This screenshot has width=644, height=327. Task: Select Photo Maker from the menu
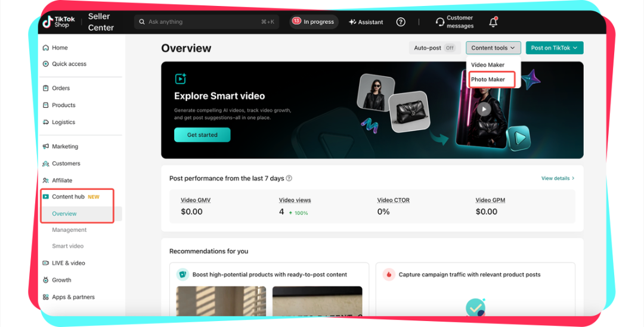coord(488,79)
